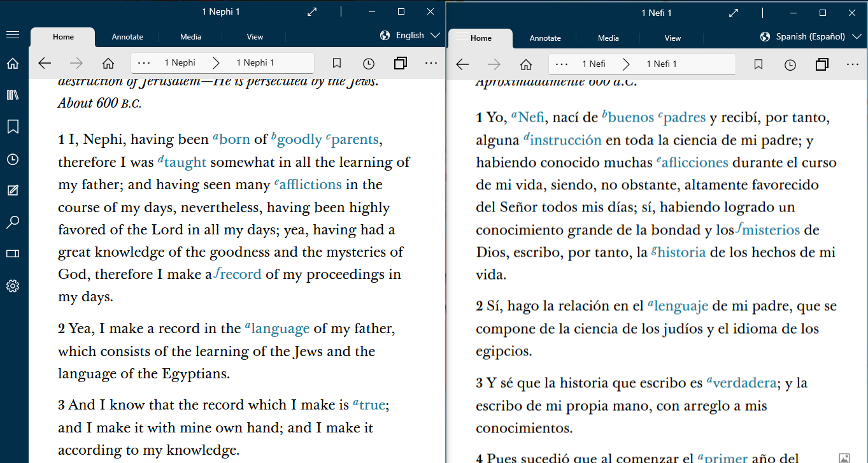Open History clock in the left sidebar
Image resolution: width=868 pixels, height=463 pixels.
point(13,159)
